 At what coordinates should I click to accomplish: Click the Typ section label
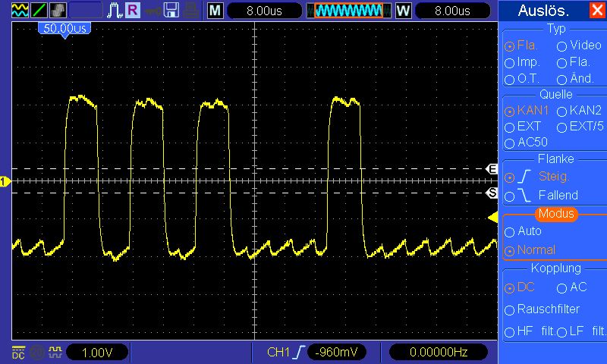(x=556, y=29)
